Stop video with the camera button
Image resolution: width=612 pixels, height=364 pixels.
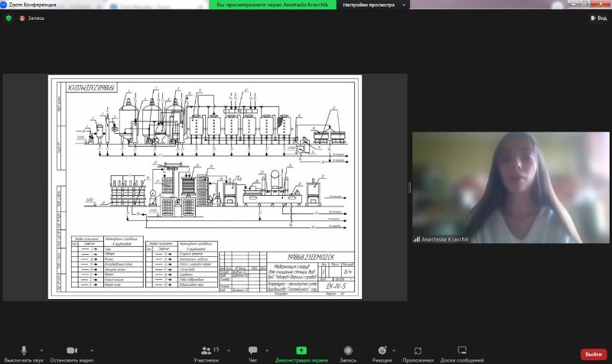tap(71, 349)
